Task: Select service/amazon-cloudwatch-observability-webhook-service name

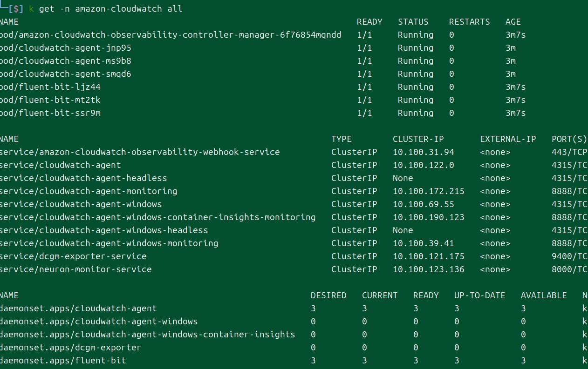Action: [x=140, y=152]
